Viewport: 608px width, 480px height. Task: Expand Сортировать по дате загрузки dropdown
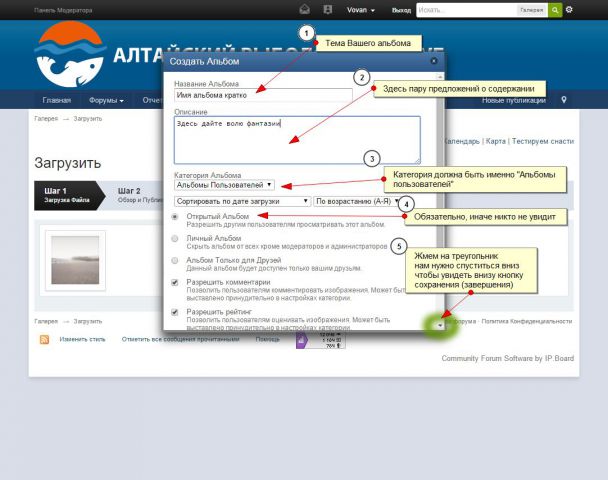click(x=242, y=201)
